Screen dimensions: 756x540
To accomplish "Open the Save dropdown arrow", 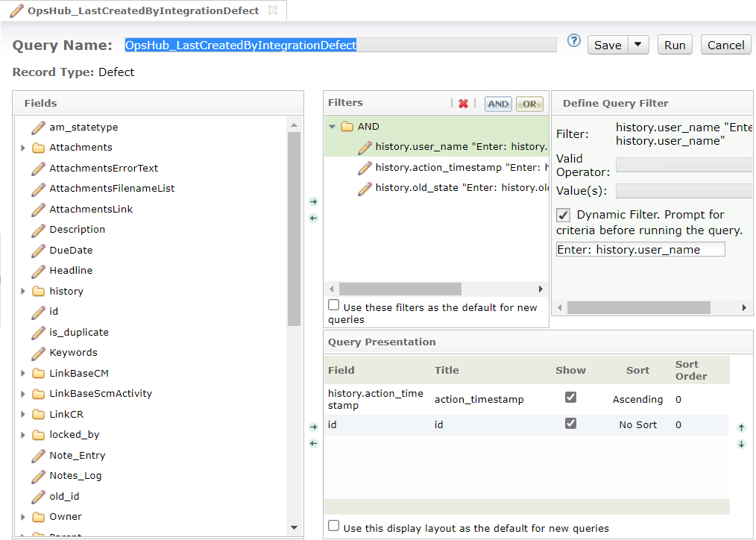I will 638,45.
